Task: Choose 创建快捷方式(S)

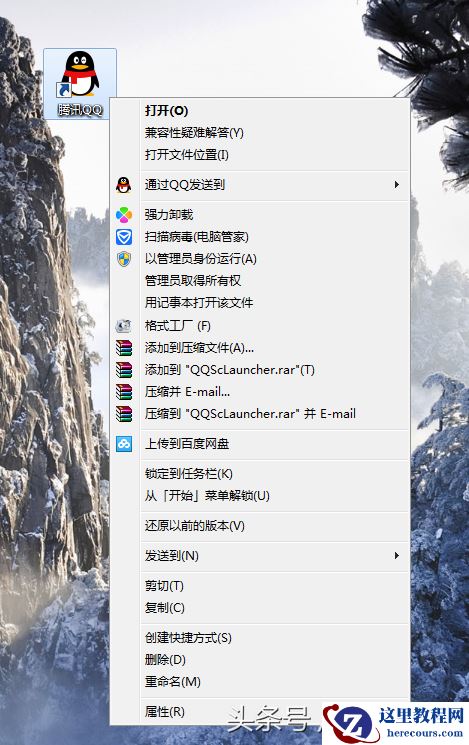Action: point(260,638)
